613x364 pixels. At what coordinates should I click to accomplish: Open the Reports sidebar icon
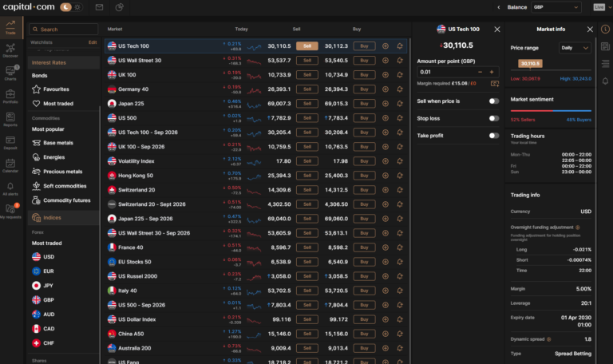point(10,119)
